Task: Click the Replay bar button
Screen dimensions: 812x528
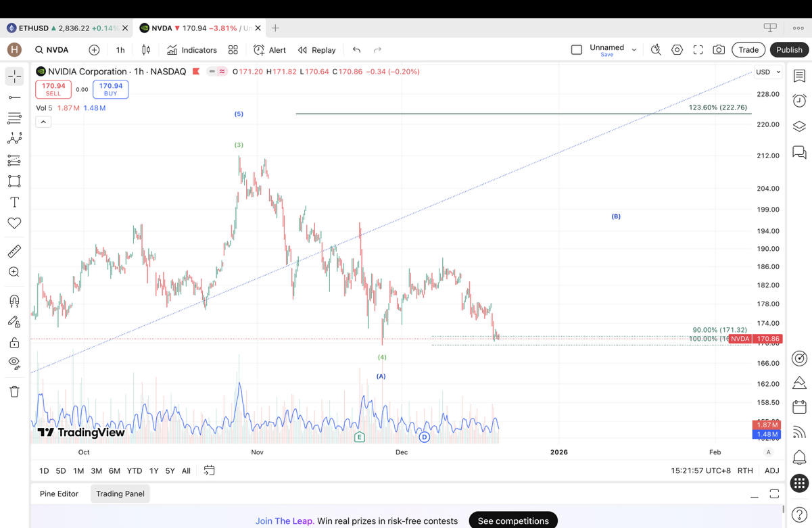Action: (x=317, y=50)
